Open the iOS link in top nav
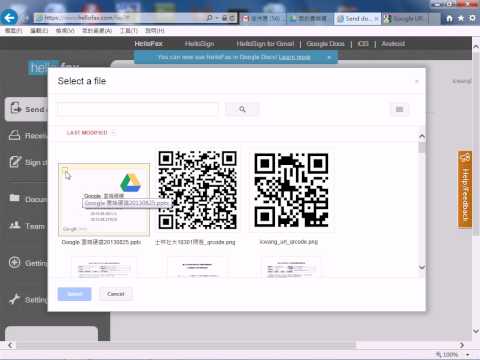Screen dimensions: 480x360 coord(363,44)
